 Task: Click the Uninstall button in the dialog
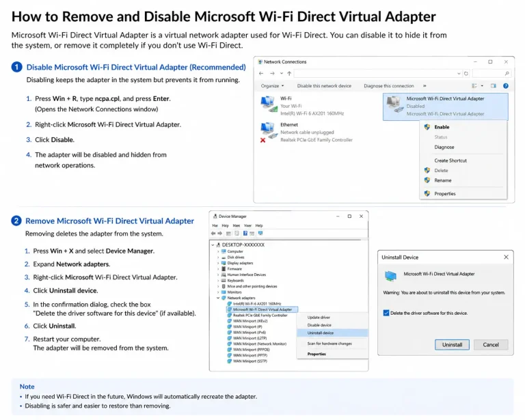pyautogui.click(x=452, y=345)
